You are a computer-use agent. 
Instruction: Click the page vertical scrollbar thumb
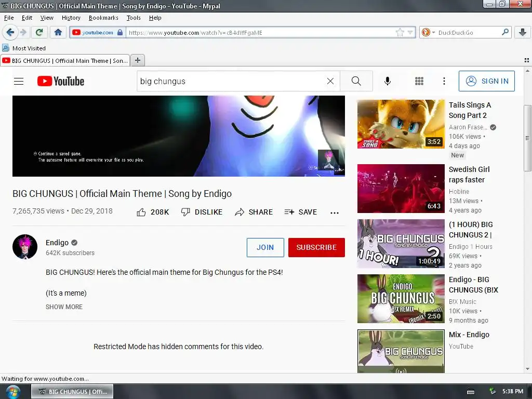(x=527, y=138)
